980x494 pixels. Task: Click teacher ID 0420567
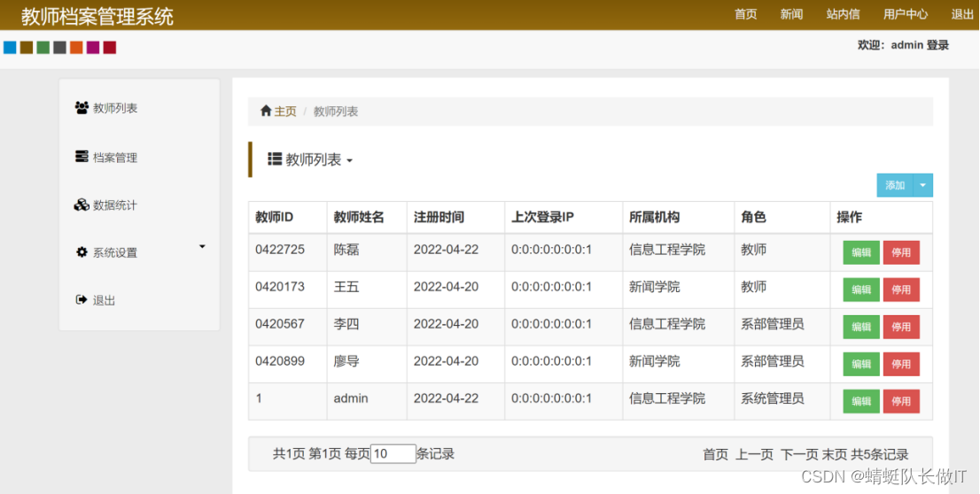(280, 324)
